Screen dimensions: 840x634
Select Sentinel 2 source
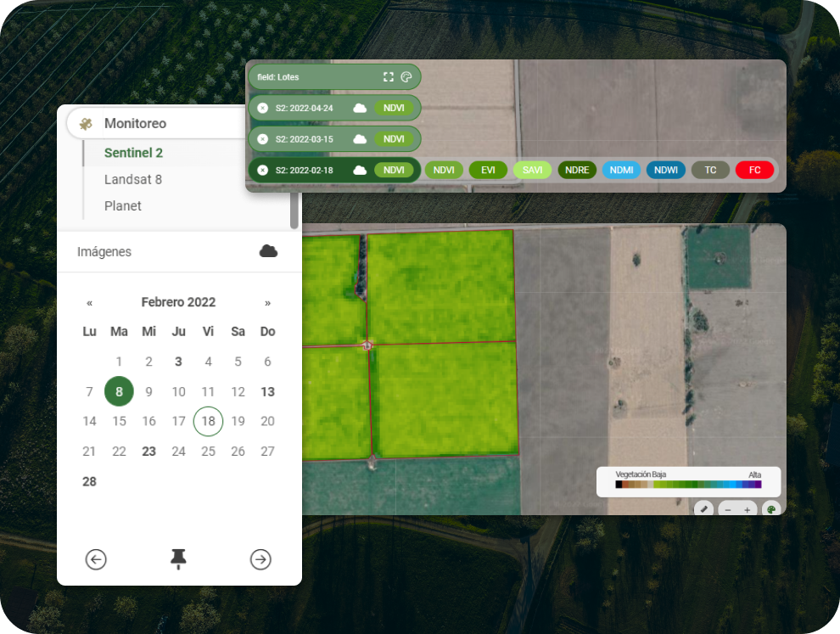133,153
